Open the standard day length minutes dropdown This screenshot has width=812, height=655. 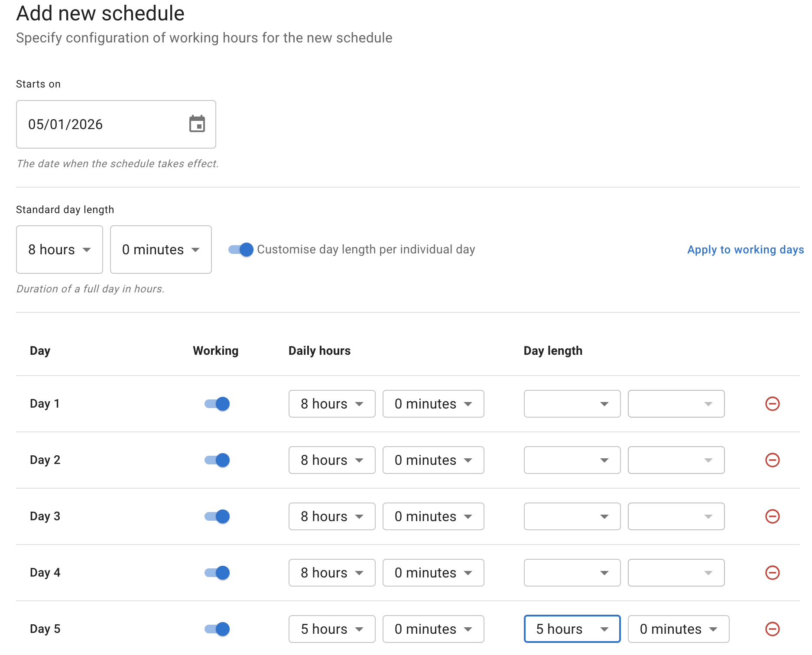pos(161,250)
